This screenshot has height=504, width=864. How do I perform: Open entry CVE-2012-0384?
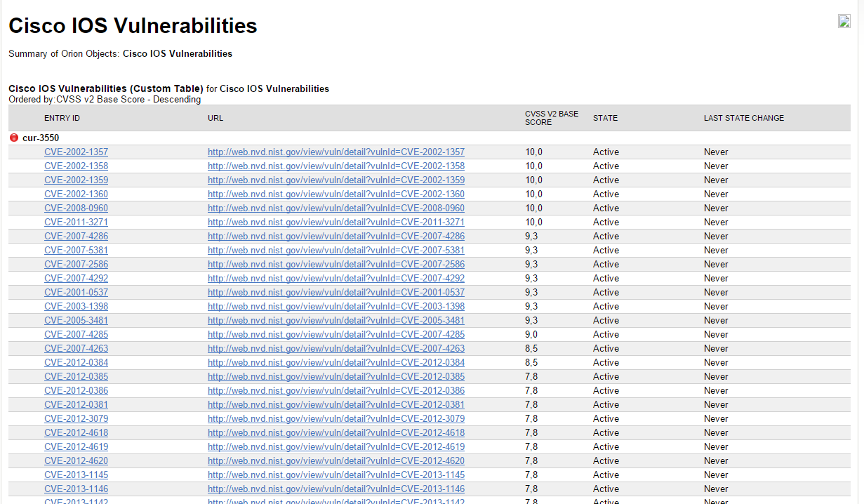(x=76, y=362)
